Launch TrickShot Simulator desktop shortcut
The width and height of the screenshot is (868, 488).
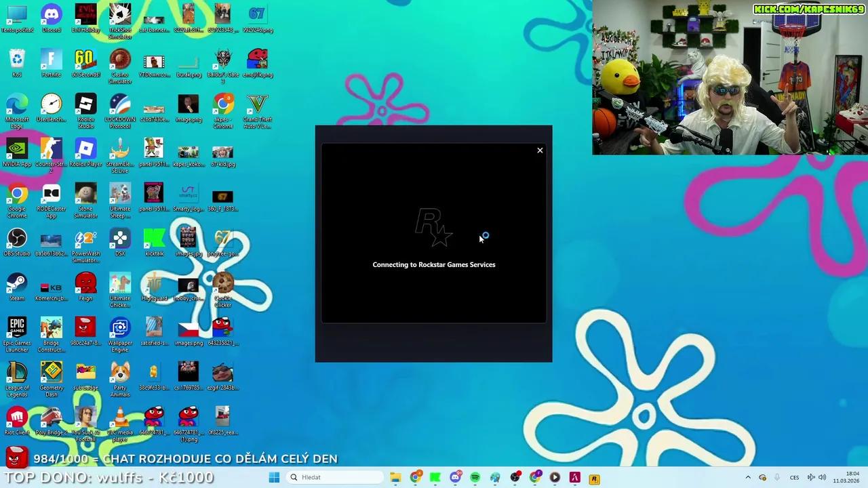[x=120, y=22]
